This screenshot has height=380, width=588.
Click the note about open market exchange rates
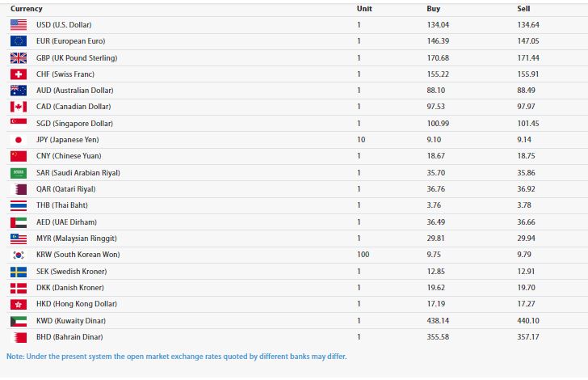[176, 357]
